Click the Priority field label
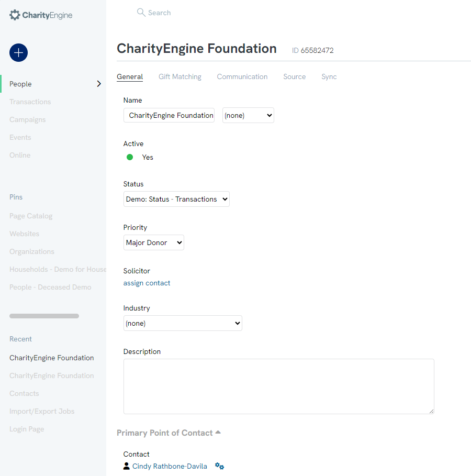The height and width of the screenshot is (476, 471). pos(135,228)
